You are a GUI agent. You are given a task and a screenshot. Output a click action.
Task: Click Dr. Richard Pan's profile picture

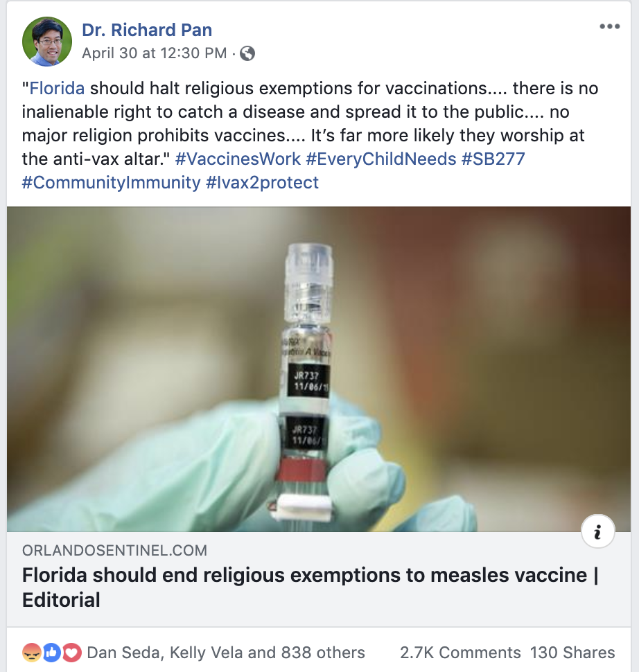click(47, 42)
